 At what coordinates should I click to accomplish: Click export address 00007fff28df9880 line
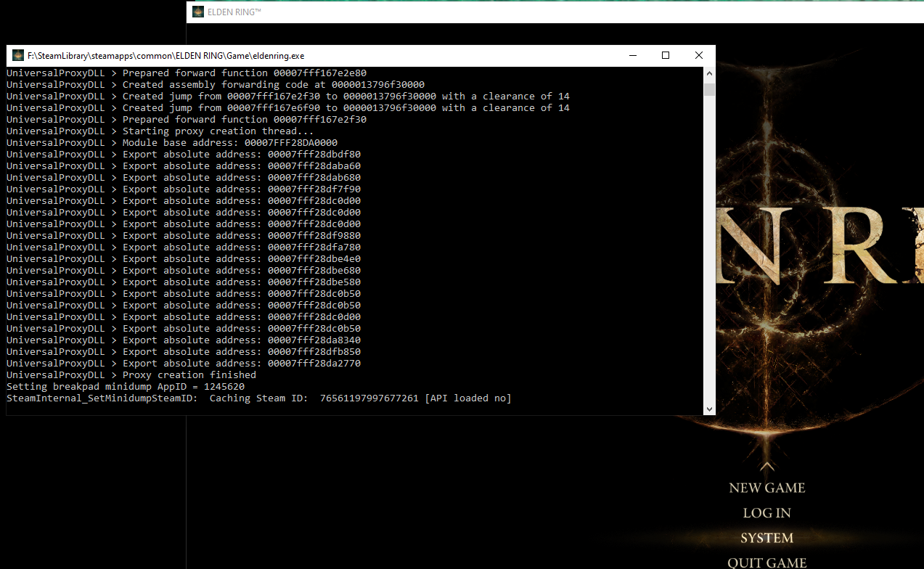coord(184,236)
